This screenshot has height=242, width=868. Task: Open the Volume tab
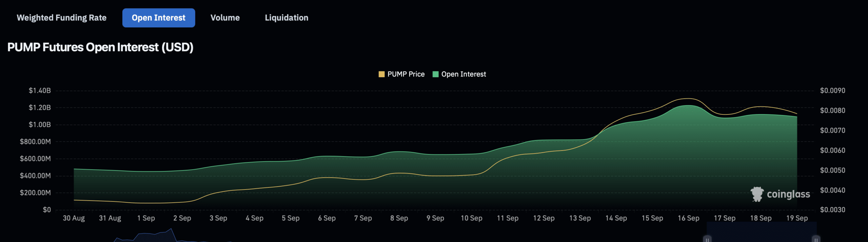pyautogui.click(x=225, y=18)
